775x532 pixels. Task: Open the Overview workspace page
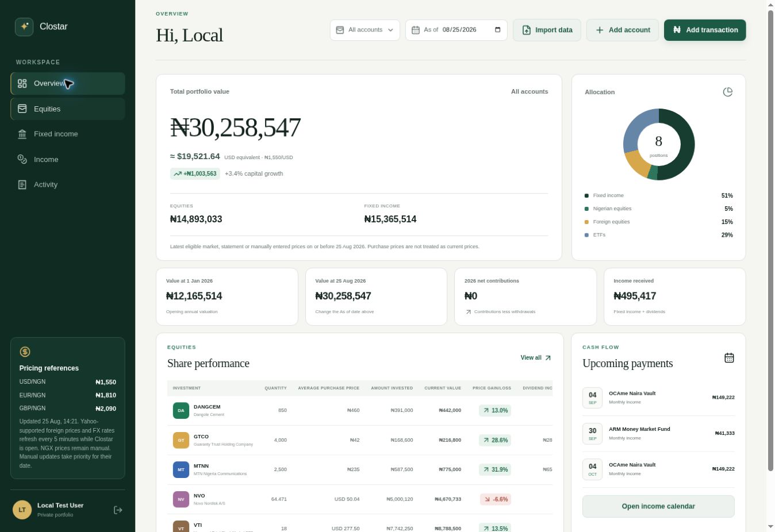(x=68, y=83)
